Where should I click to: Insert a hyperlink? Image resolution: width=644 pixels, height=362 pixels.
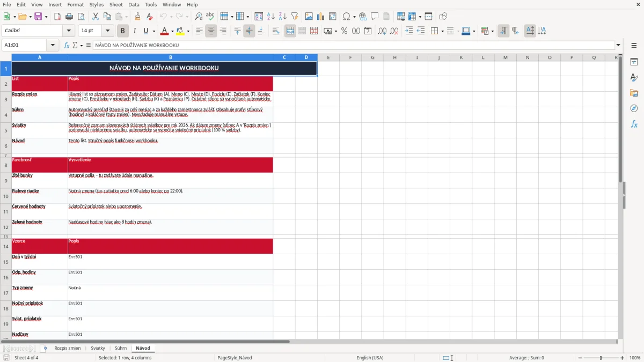(363, 17)
